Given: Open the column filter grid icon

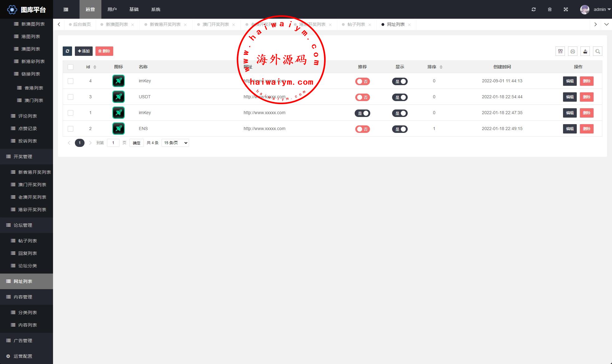Looking at the screenshot, I should 560,51.
